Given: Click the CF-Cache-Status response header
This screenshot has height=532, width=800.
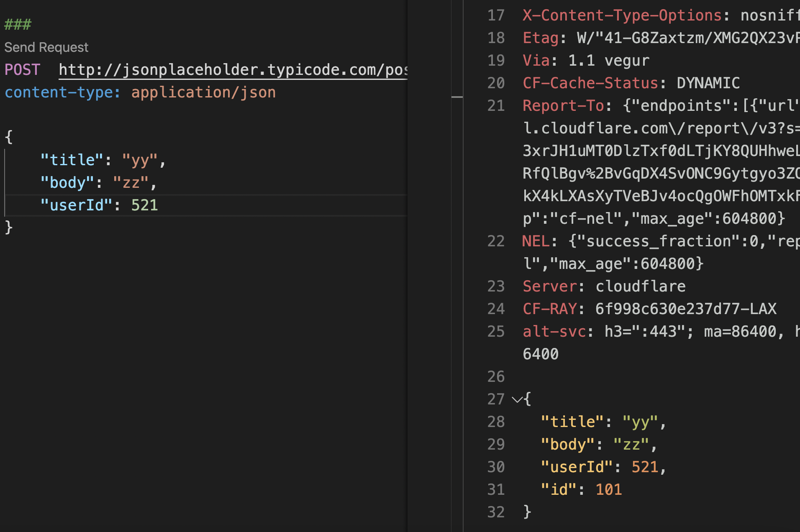Looking at the screenshot, I should [x=590, y=83].
